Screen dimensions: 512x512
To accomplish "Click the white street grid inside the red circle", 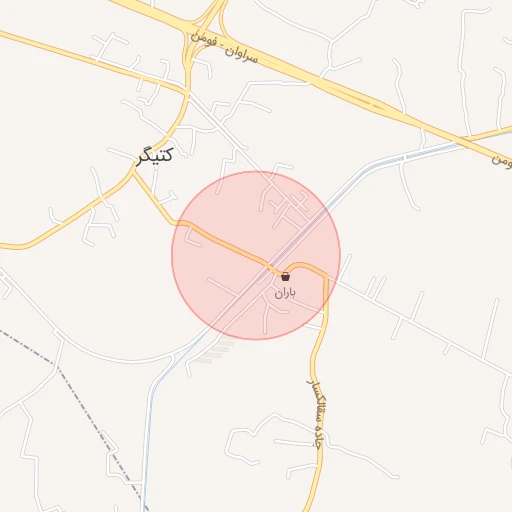I will coord(286,206).
